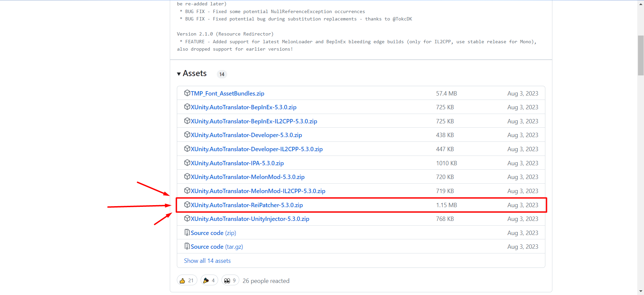
Task: Click package icon beside BepInEx-IL2CPP-5.3.0.zip
Action: click(187, 121)
